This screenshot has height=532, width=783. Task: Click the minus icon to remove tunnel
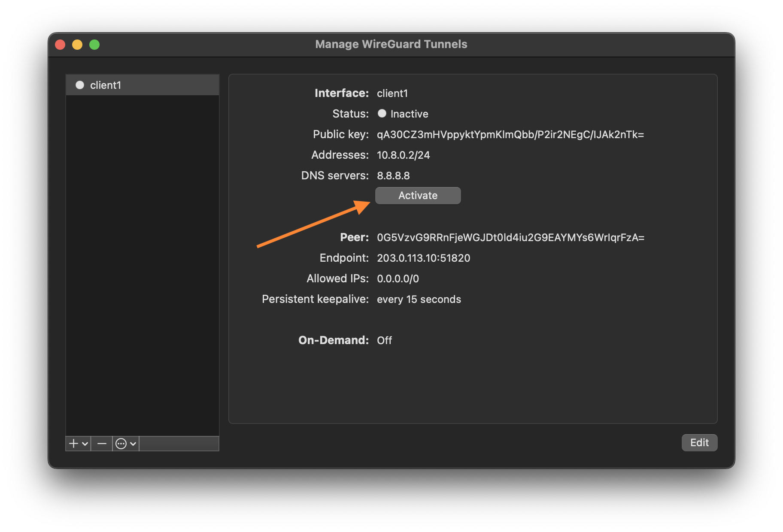tap(102, 443)
